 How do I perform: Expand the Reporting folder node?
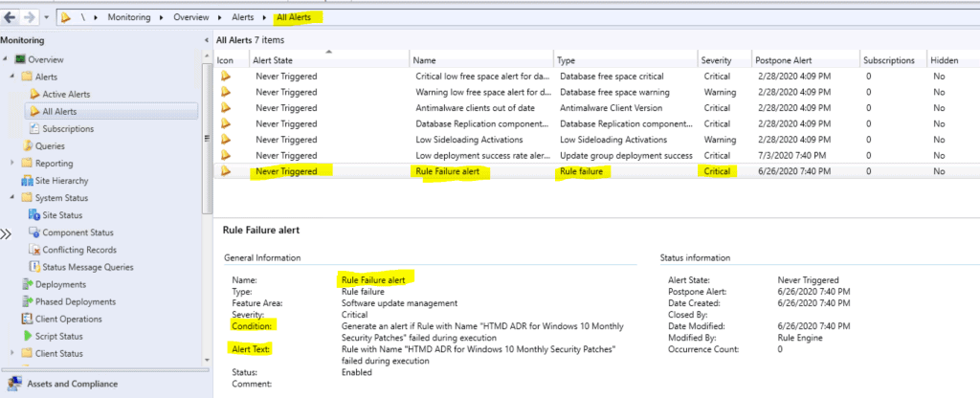coord(13,163)
